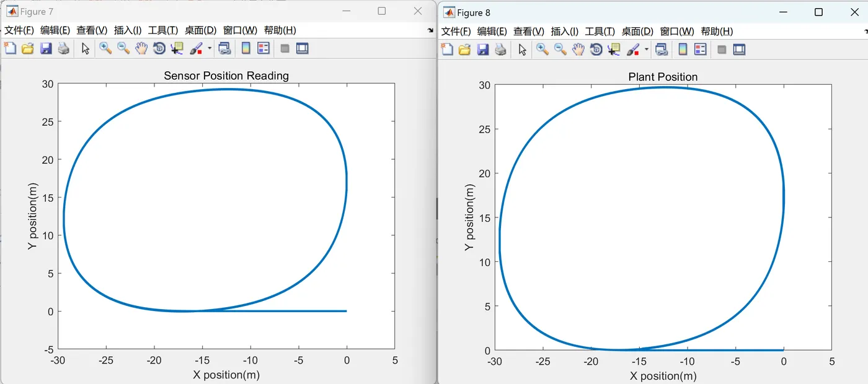This screenshot has width=868, height=384.
Task: Insert legend in Figure 8
Action: tap(701, 50)
